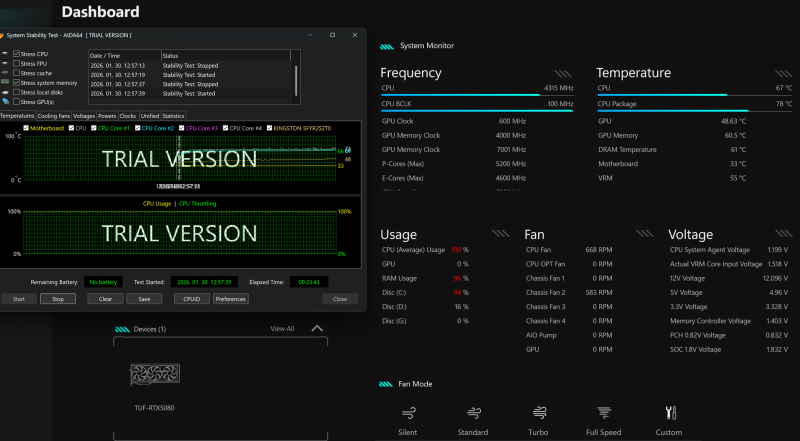800x441 pixels.
Task: Click the Date / Time column header
Action: pyautogui.click(x=125, y=56)
